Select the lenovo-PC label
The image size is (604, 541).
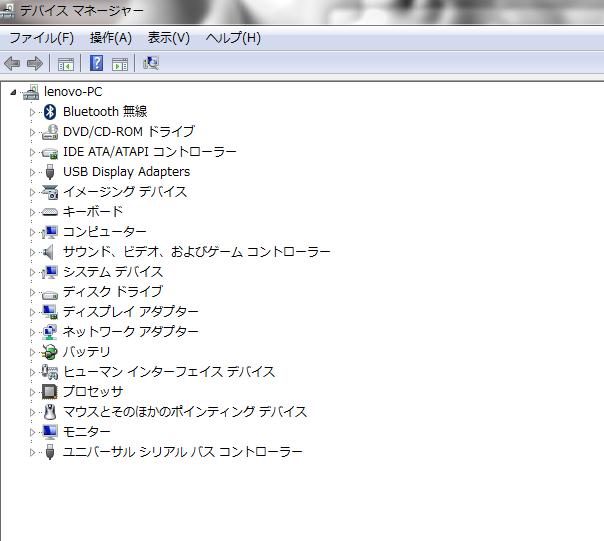73,92
